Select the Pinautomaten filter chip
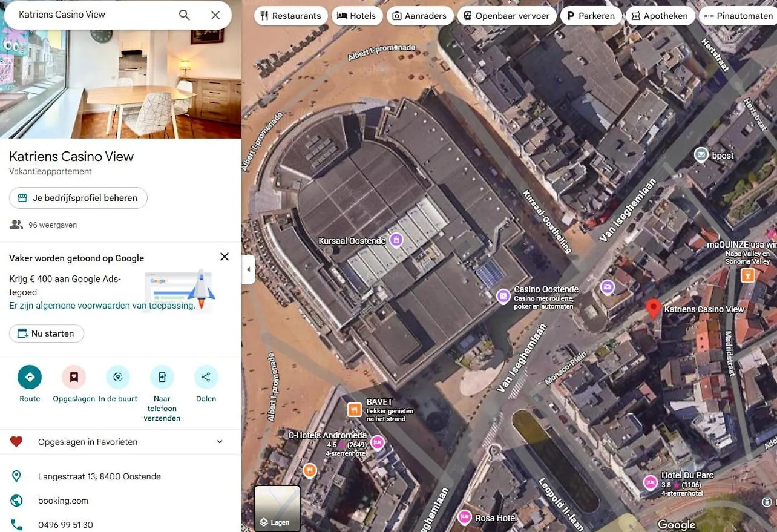Screen dimensions: 777x532 click(x=738, y=16)
